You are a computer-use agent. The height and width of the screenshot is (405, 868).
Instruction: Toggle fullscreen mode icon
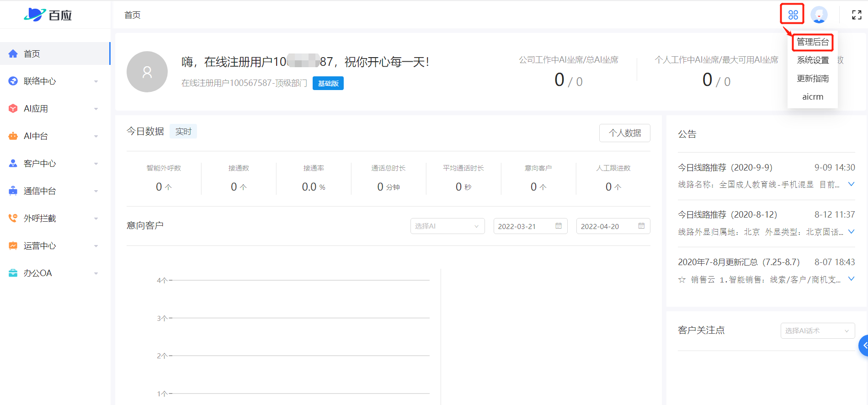pyautogui.click(x=857, y=15)
